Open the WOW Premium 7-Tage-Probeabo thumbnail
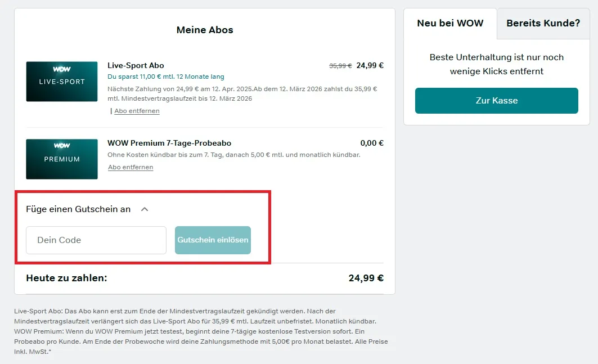Screen dimensions: 598x364 (62, 159)
